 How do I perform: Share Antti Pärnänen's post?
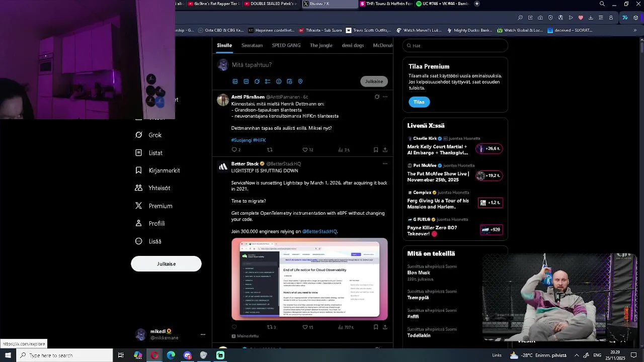(385, 150)
